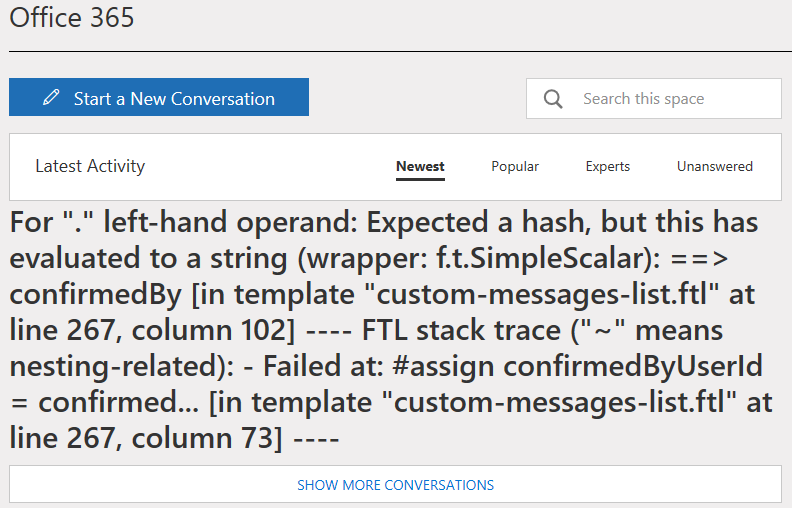The height and width of the screenshot is (508, 792).
Task: Click the horizontal divider below Office 365
Action: (x=400, y=51)
